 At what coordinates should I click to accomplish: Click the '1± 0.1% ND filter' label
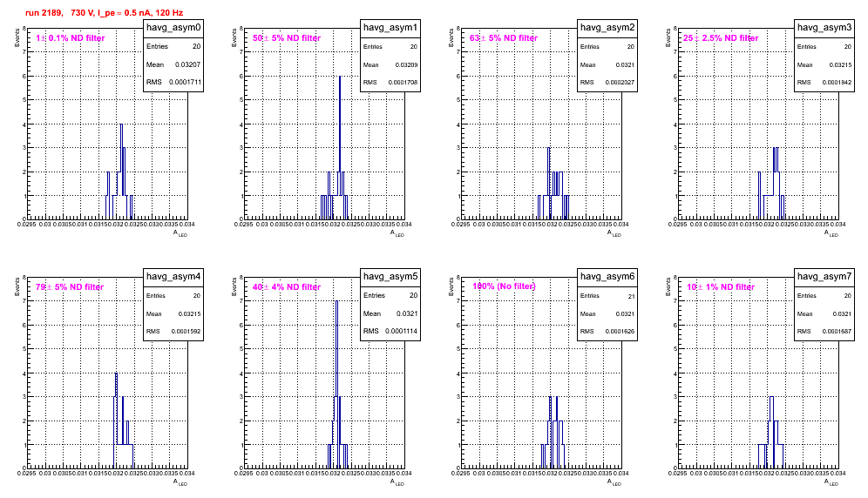pos(71,38)
